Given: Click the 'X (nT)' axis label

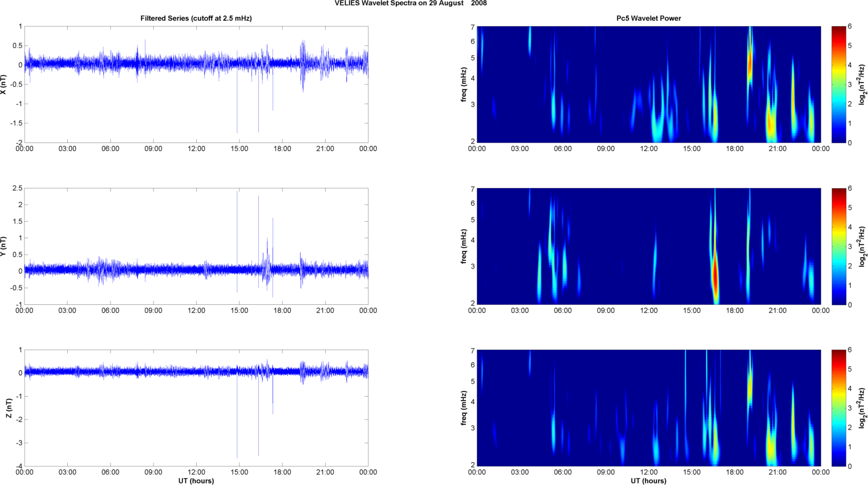Looking at the screenshot, I should coord(4,84).
